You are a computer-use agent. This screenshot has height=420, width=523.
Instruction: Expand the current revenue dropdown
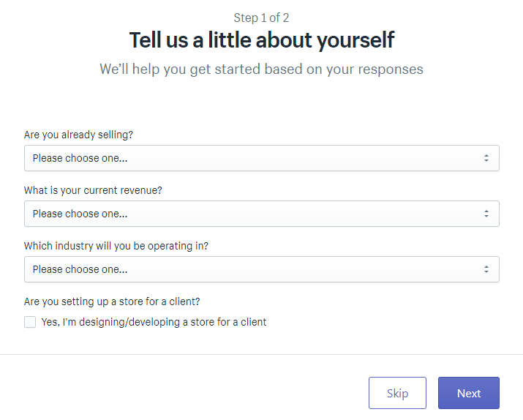click(x=261, y=214)
